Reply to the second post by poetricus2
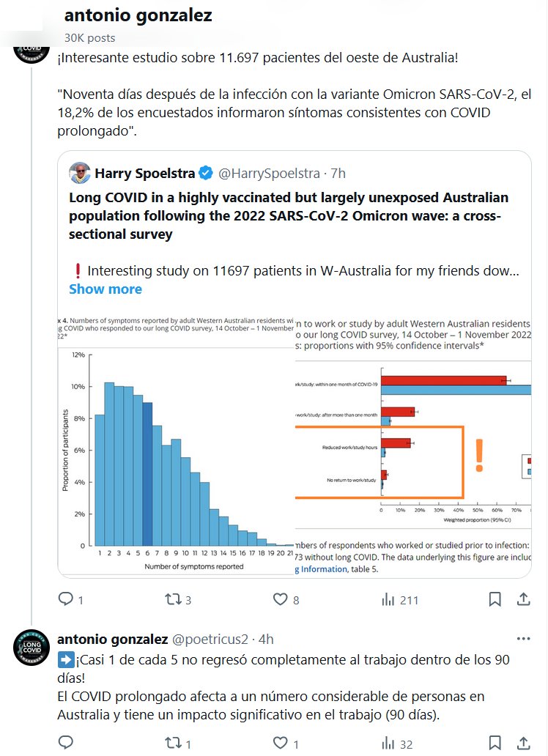This screenshot has width=548, height=756. [66, 744]
